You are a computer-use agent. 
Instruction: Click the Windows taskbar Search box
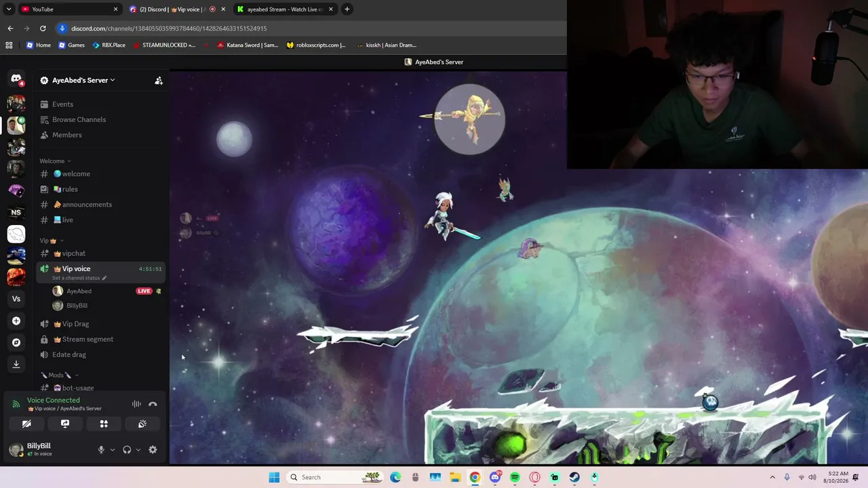pyautogui.click(x=334, y=477)
